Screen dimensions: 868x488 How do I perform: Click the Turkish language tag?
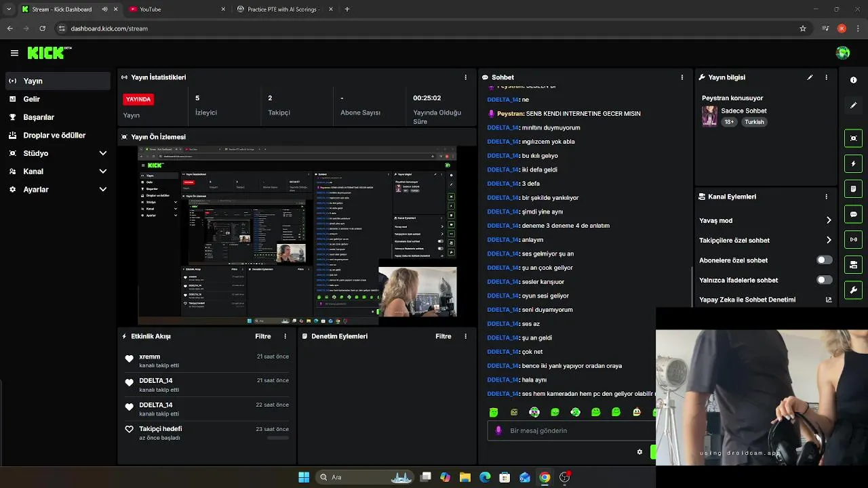pyautogui.click(x=754, y=122)
